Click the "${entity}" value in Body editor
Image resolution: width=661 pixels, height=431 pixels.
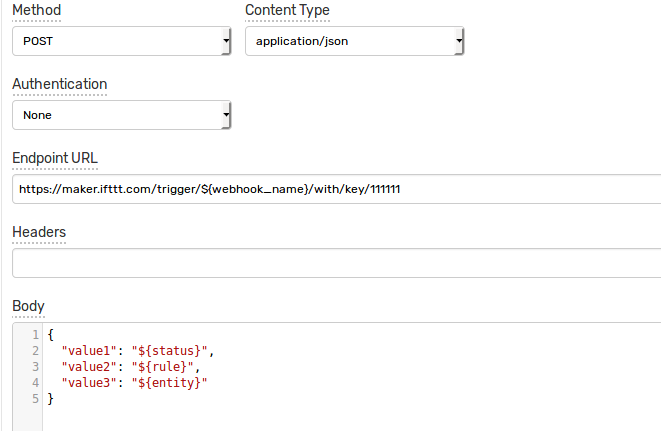(169, 383)
